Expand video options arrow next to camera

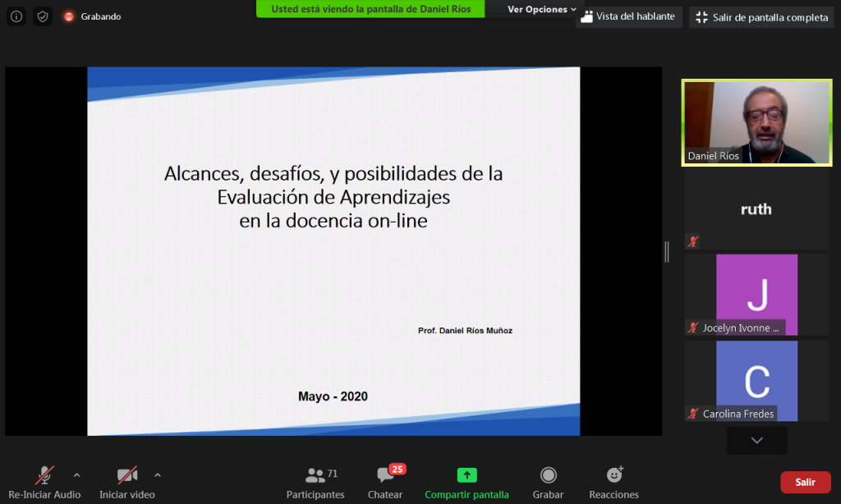click(158, 474)
